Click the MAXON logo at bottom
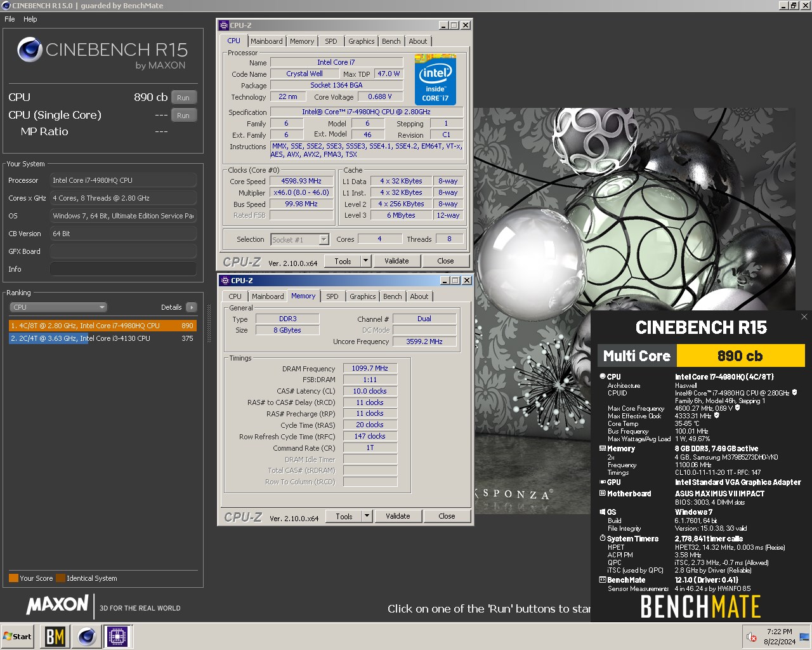This screenshot has height=650, width=812. (x=57, y=605)
